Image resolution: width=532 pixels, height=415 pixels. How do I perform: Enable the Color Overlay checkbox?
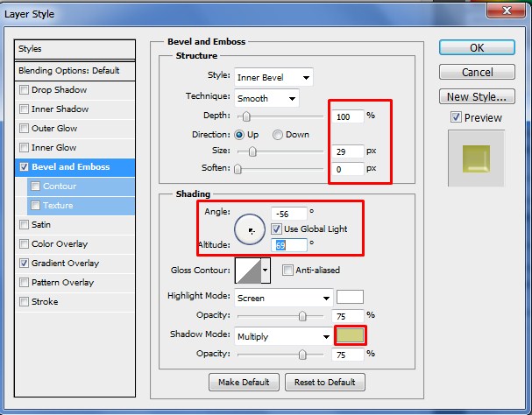click(x=24, y=243)
